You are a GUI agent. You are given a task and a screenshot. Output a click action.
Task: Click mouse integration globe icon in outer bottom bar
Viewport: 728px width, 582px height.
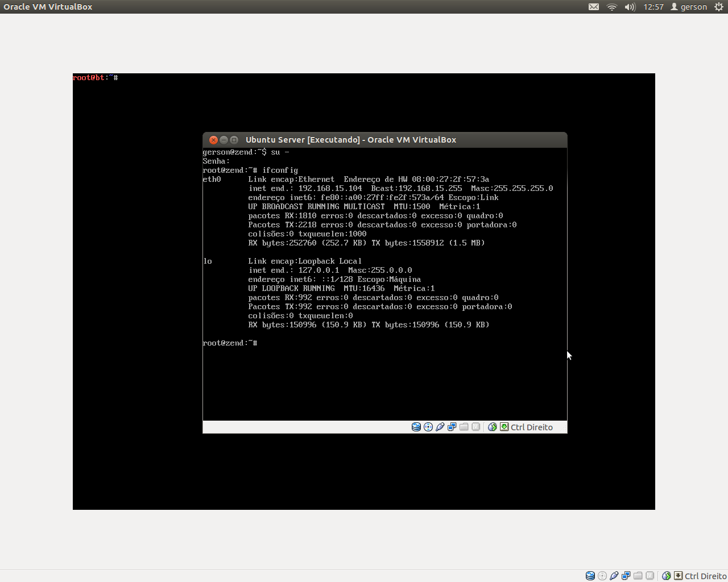click(x=667, y=576)
